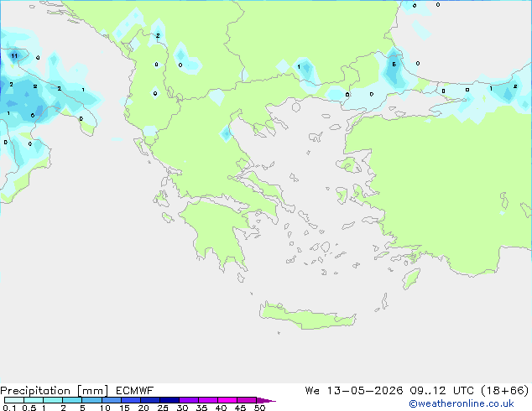Pick the 45–50 mm legend swatch
This screenshot has width=532, height=411.
coord(247,400)
